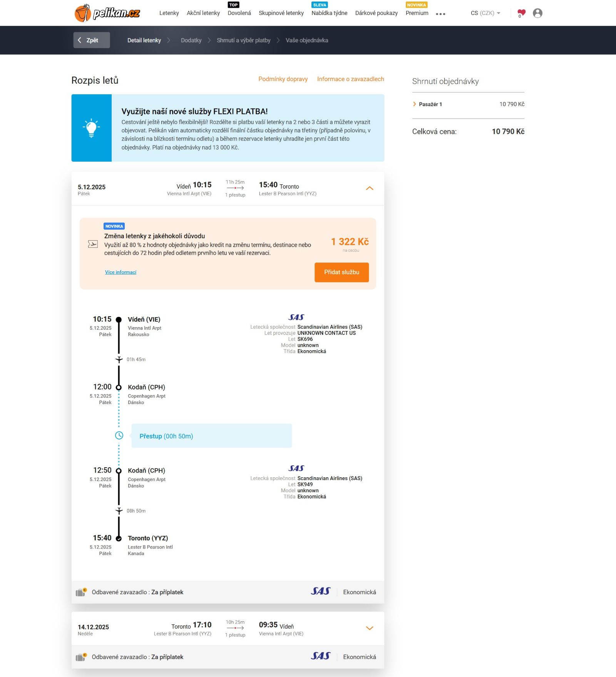Open the user account profile icon
616x677 pixels.
(x=537, y=13)
